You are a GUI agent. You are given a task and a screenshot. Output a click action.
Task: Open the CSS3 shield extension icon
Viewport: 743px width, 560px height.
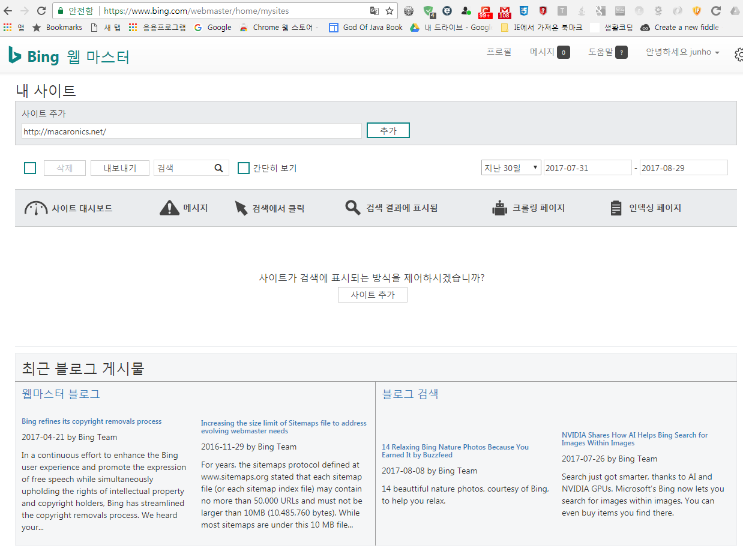click(524, 10)
